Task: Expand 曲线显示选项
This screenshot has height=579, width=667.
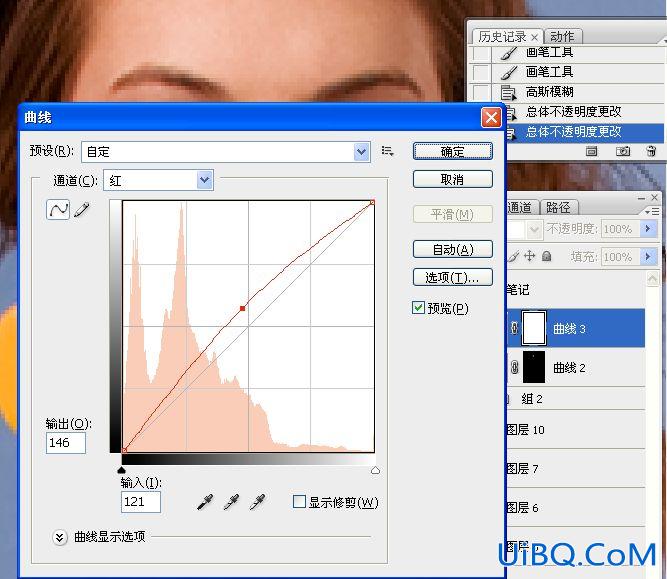Action: (60, 537)
